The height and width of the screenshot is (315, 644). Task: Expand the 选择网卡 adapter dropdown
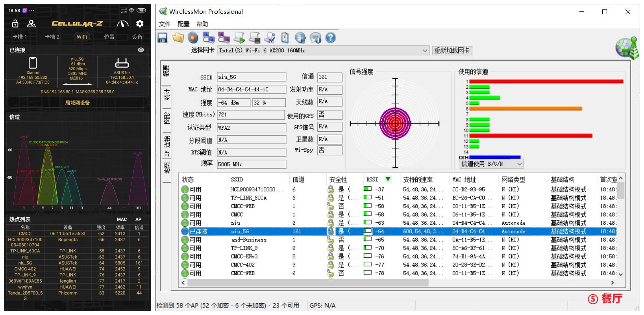tap(425, 50)
